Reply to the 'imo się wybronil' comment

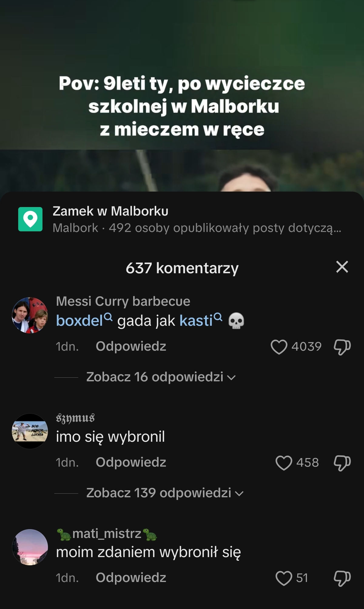pos(131,462)
